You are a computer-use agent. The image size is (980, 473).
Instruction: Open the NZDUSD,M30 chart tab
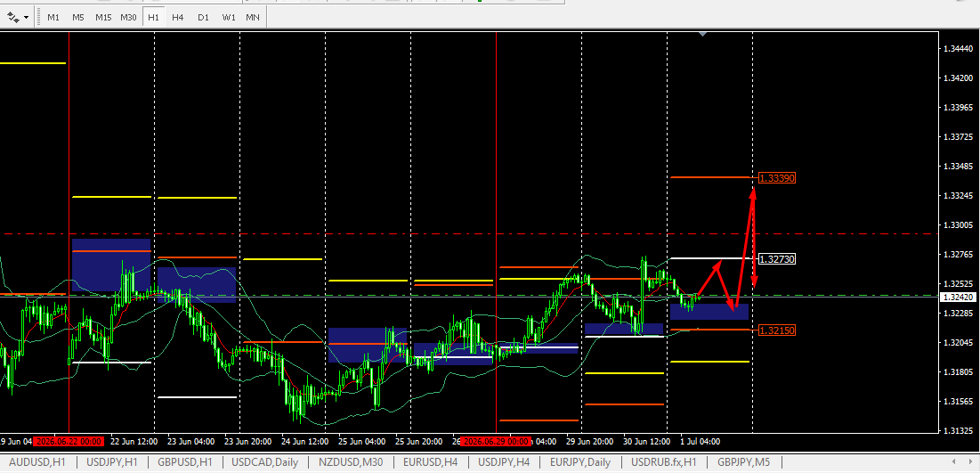coord(350,461)
